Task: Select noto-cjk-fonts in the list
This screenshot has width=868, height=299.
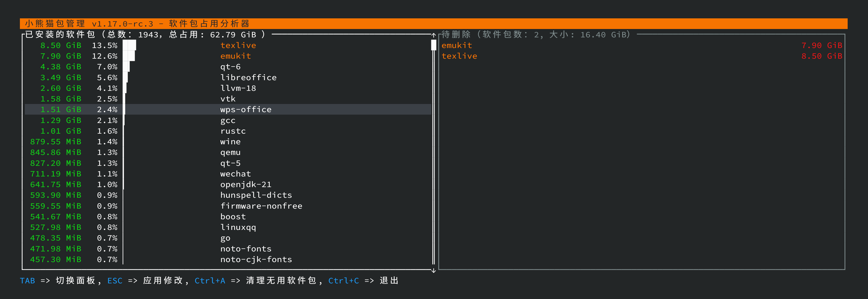Action: click(x=256, y=260)
